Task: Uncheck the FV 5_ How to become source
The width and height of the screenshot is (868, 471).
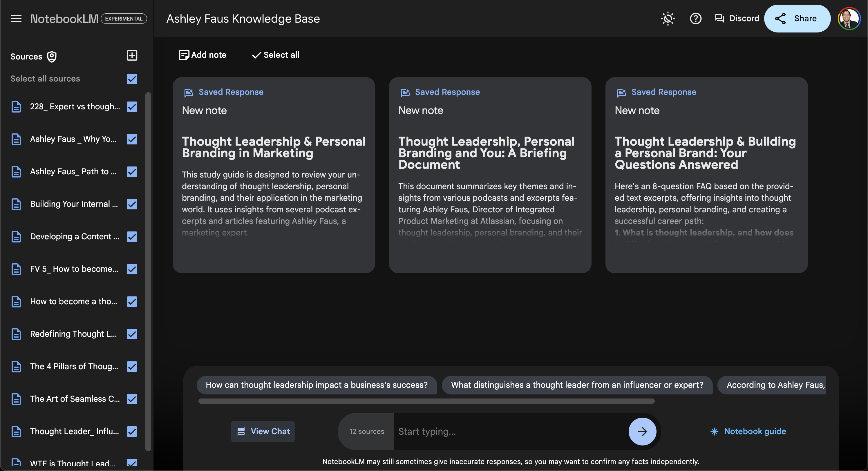Action: click(132, 269)
